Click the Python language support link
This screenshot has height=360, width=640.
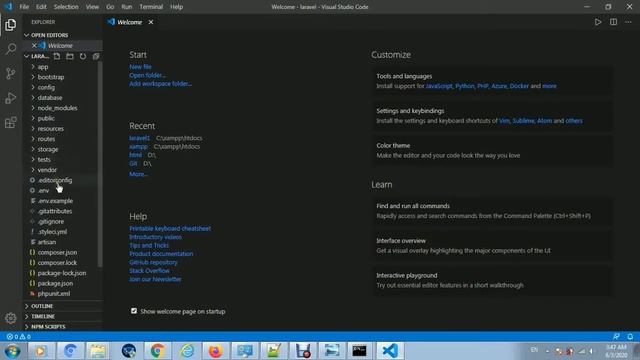click(x=465, y=86)
